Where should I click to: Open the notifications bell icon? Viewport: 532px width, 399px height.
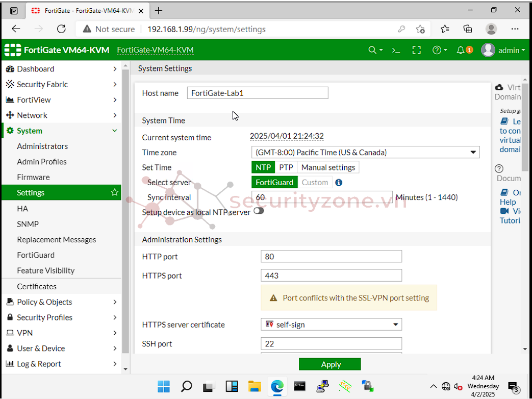tap(461, 50)
